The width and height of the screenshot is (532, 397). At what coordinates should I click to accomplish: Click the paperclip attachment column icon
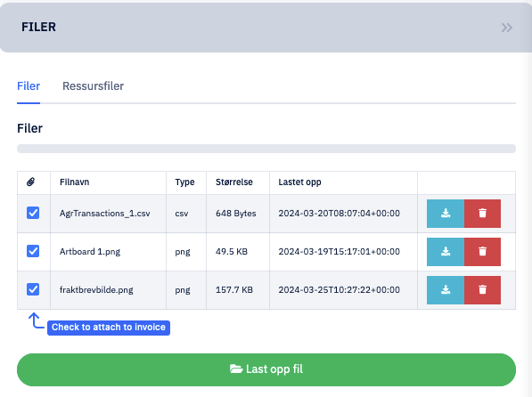[x=31, y=182]
